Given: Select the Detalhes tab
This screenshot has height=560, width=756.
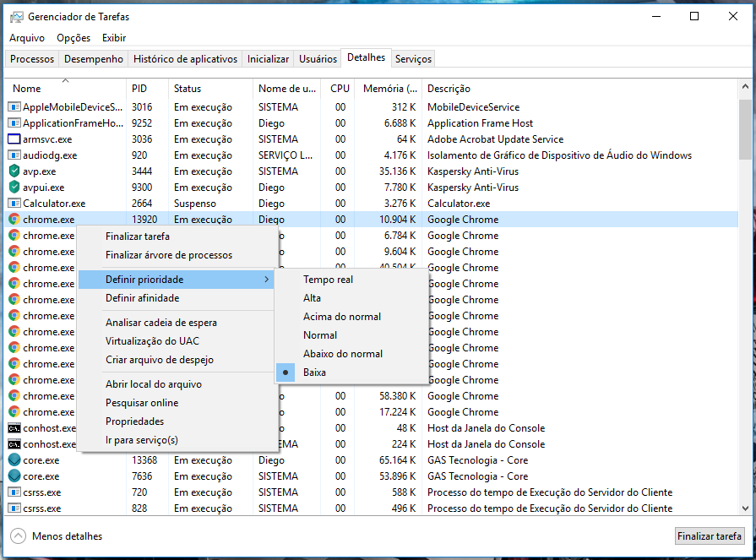Looking at the screenshot, I should (x=367, y=57).
